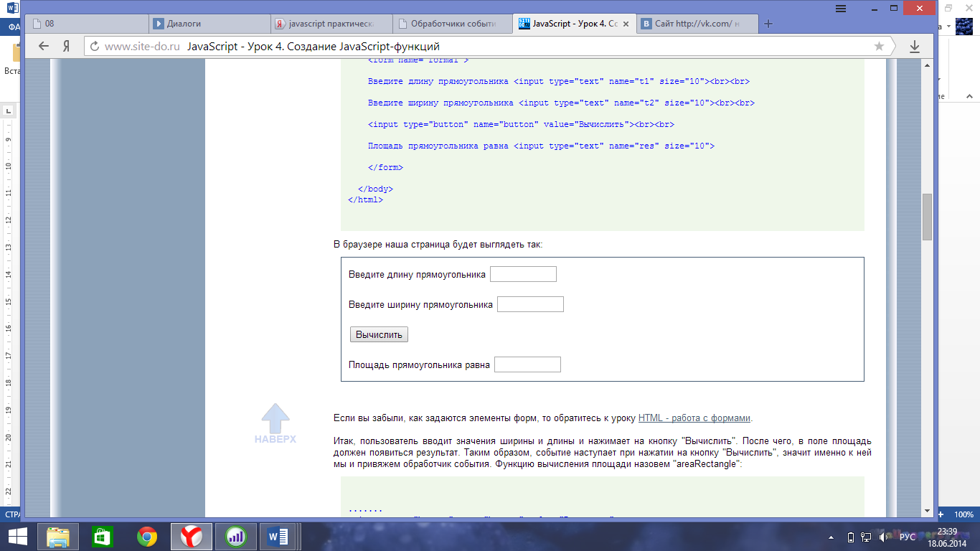
Task: Open a new tab with plus button
Action: coord(768,24)
